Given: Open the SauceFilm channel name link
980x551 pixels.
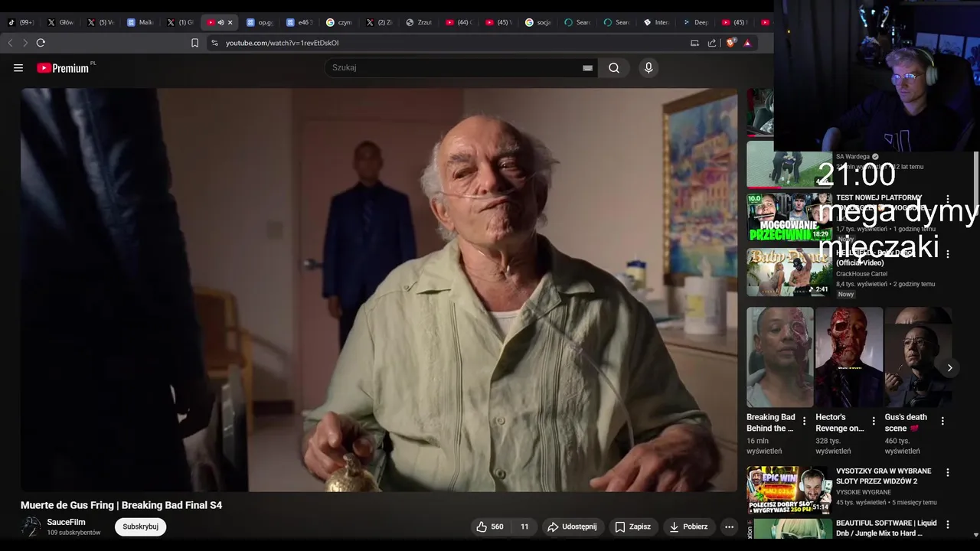Looking at the screenshot, I should 66,522.
